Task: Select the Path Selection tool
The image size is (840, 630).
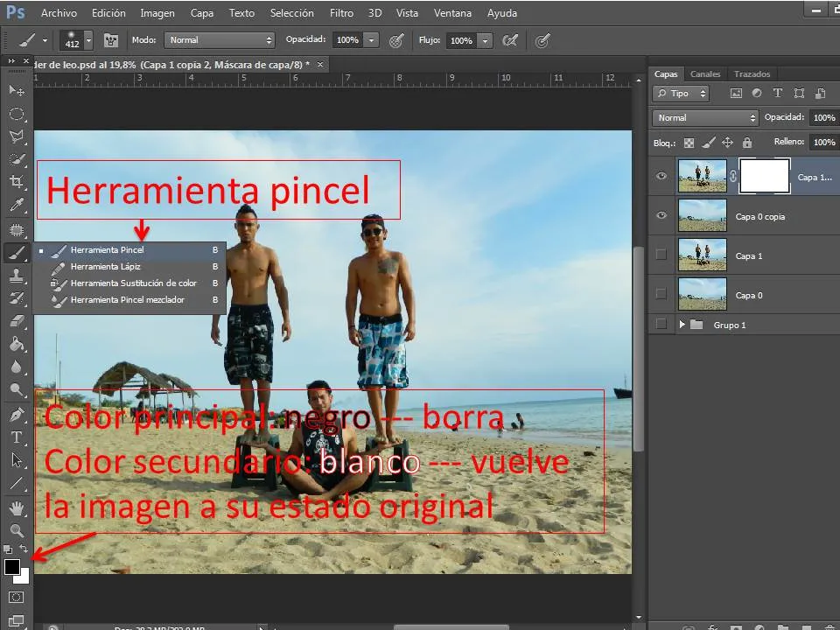Action: click(17, 459)
